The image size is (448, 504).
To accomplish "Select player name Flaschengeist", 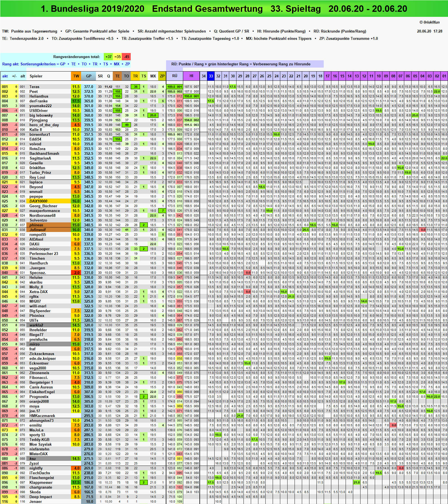I will click(x=42, y=478).
